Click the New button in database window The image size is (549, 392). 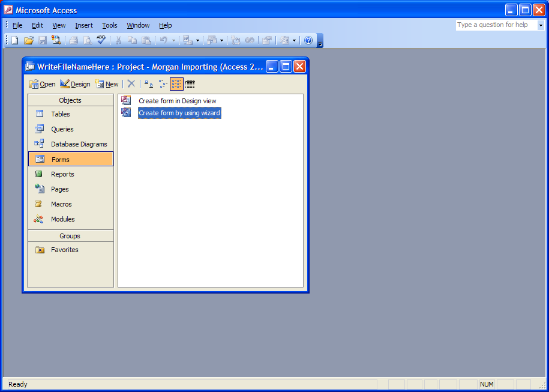click(107, 84)
